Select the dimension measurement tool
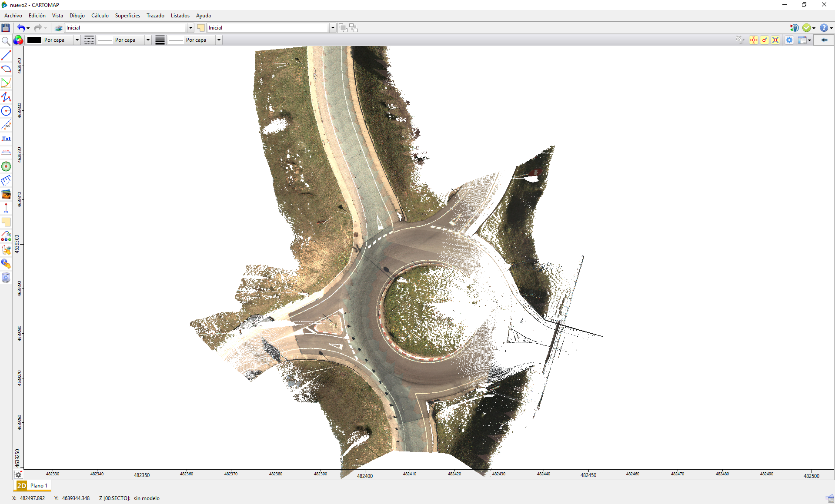The image size is (835, 504). (x=6, y=153)
